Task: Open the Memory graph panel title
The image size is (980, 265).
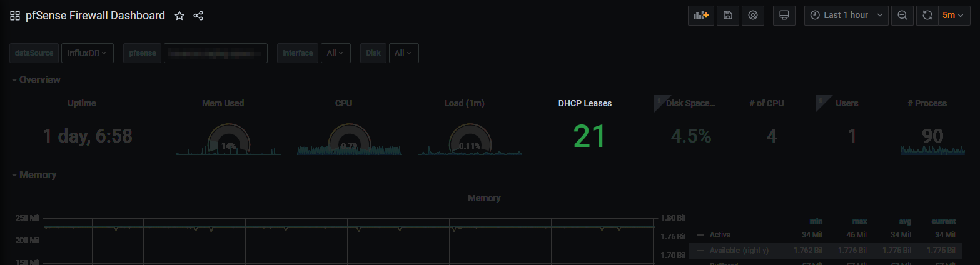Action: (x=484, y=198)
